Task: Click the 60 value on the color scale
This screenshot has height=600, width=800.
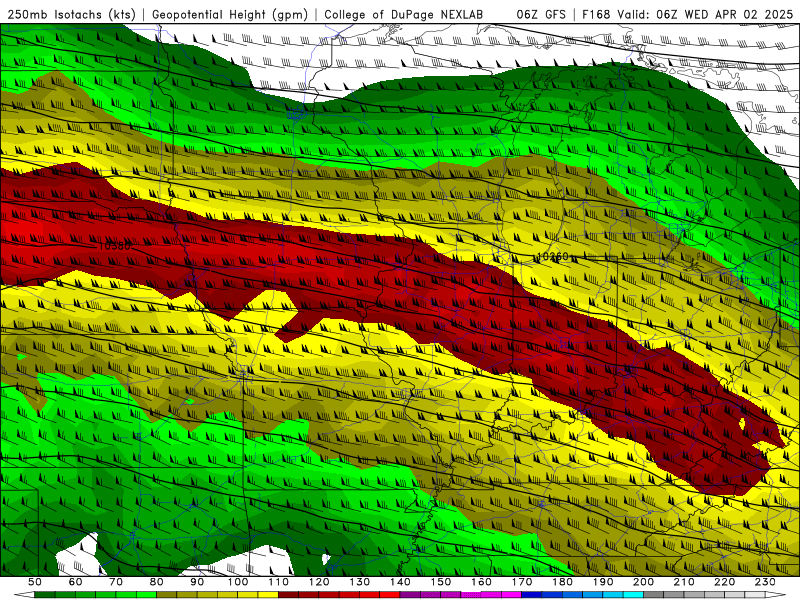Action: click(75, 582)
